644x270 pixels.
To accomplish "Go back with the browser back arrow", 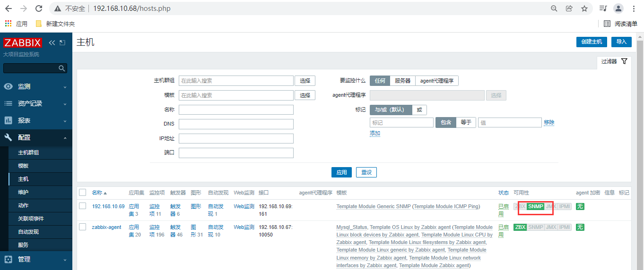I will [9, 8].
